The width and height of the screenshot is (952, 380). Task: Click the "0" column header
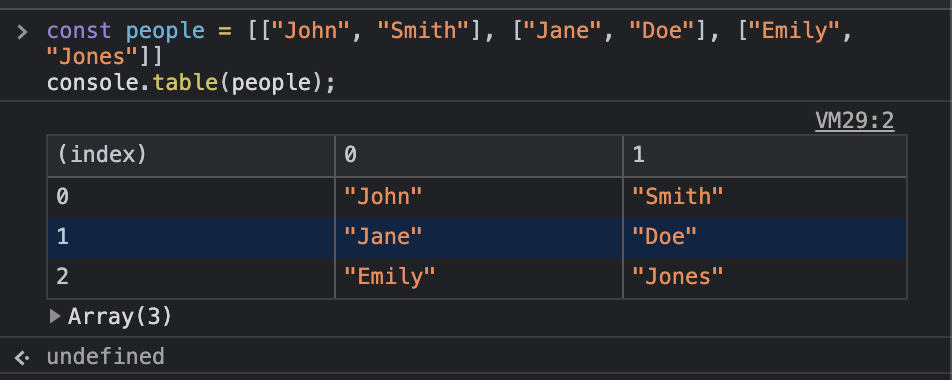tap(478, 155)
